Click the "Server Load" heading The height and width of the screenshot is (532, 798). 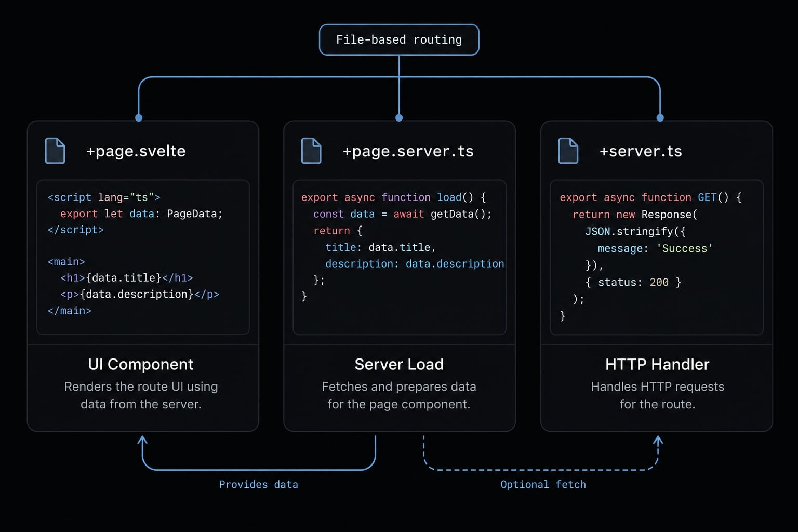tap(399, 364)
